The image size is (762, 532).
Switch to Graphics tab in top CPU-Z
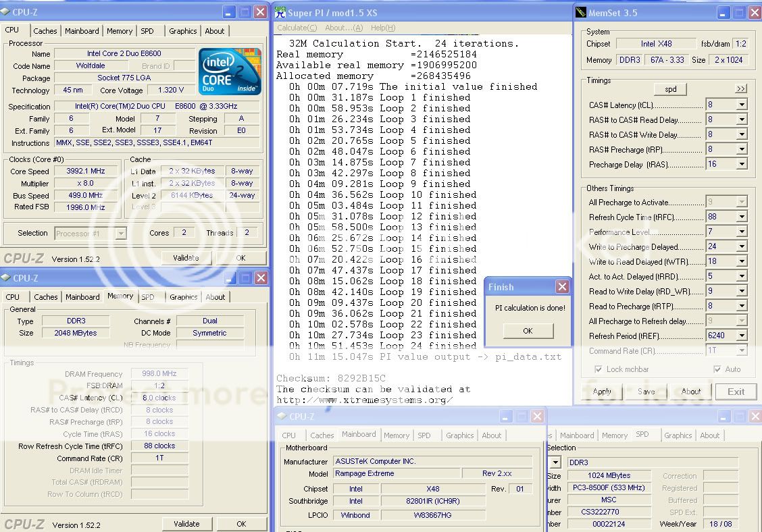182,31
